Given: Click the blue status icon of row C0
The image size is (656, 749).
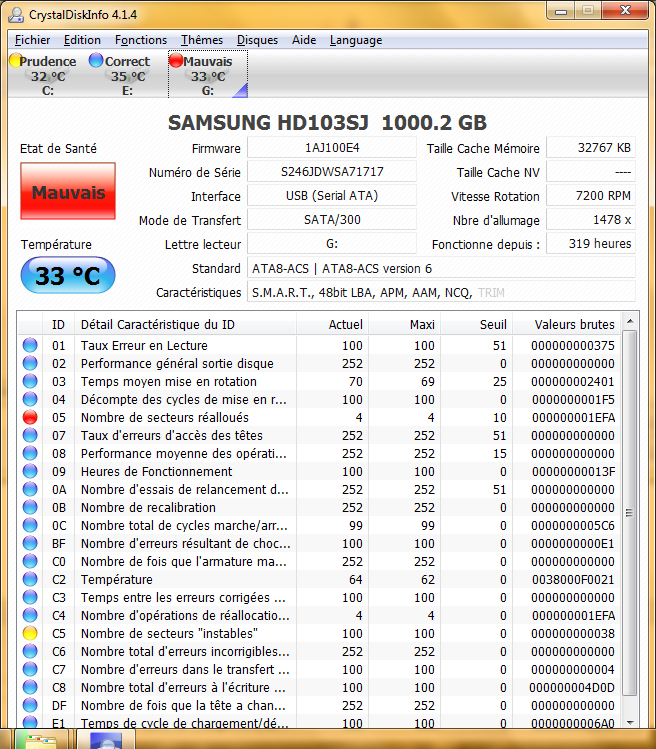Looking at the screenshot, I should tap(30, 561).
